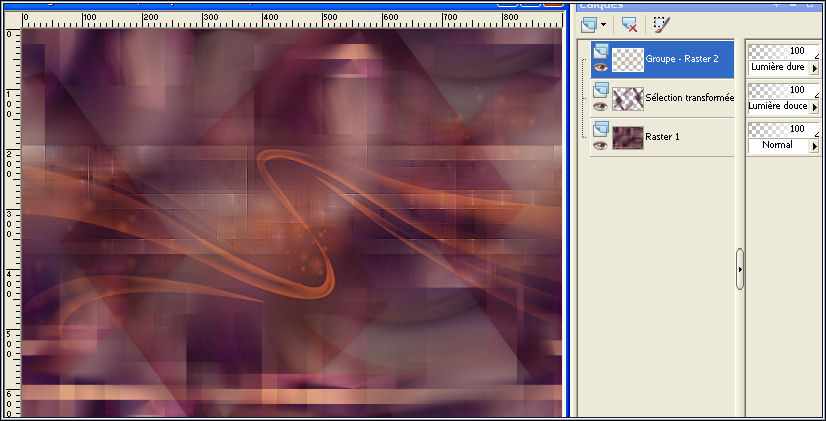
Task: Hide the Groupe - Raster 2 layer
Action: (601, 67)
